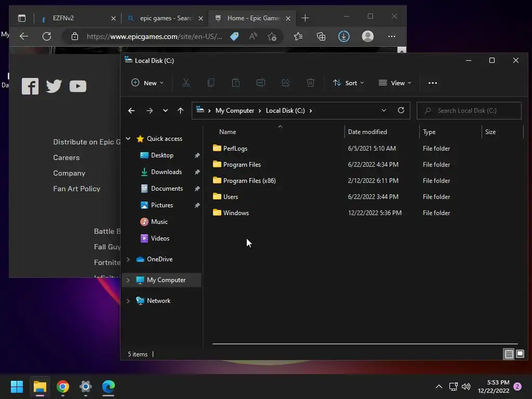
Task: Click Local Disk (C:) breadcrumb segment
Action: pos(285,111)
